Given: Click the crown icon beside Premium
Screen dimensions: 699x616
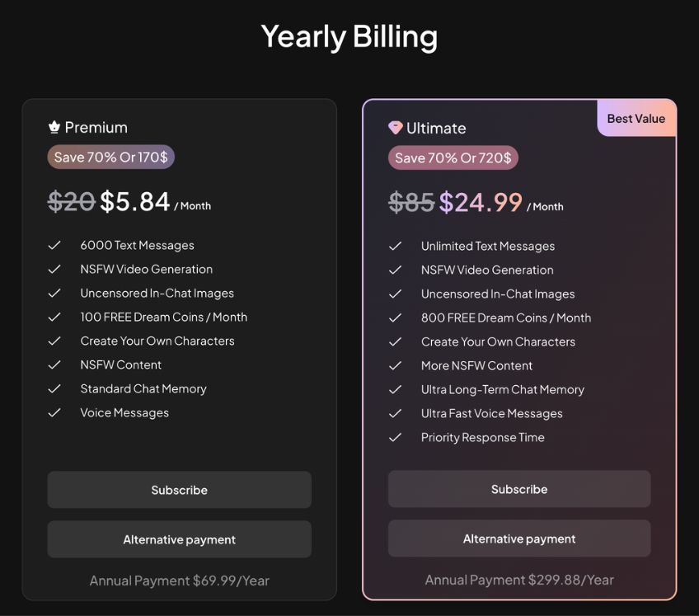Looking at the screenshot, I should tap(54, 127).
